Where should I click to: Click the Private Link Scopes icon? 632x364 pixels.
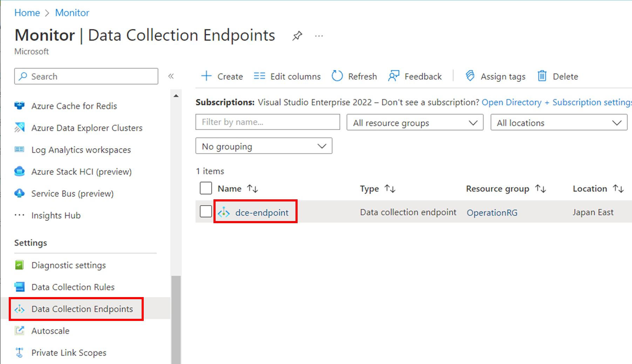tap(20, 352)
